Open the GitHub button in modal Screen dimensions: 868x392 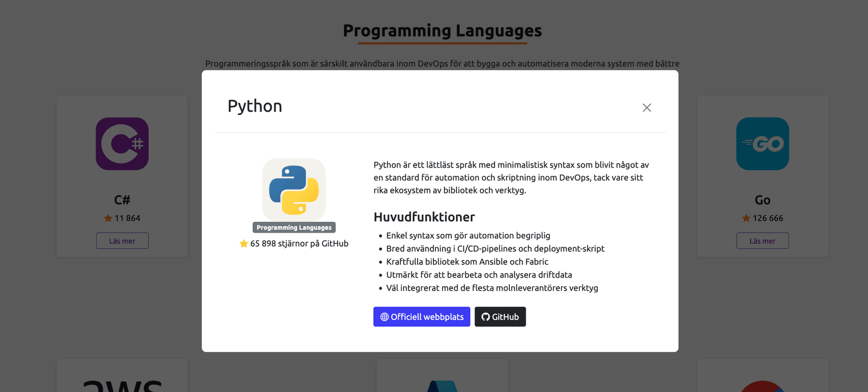500,317
